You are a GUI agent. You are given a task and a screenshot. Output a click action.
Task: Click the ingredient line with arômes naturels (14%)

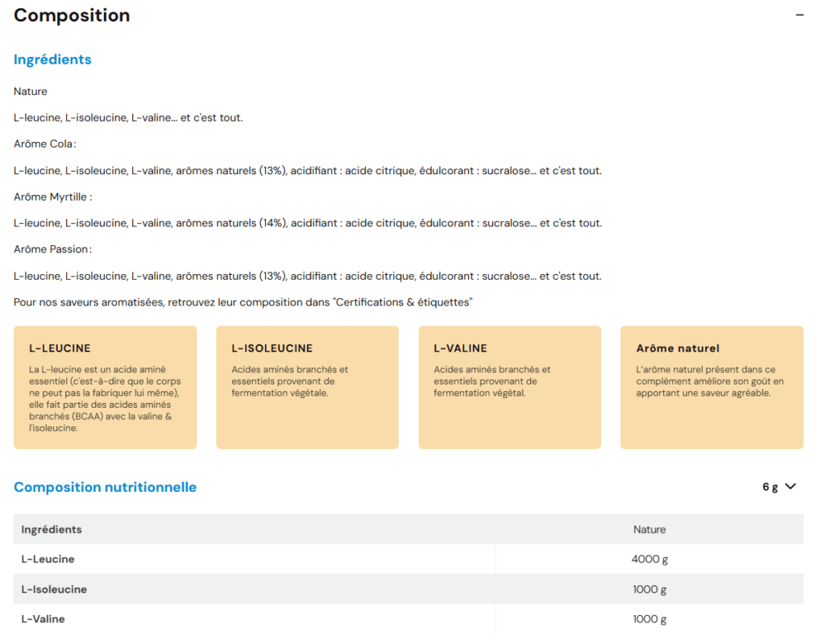tap(308, 223)
